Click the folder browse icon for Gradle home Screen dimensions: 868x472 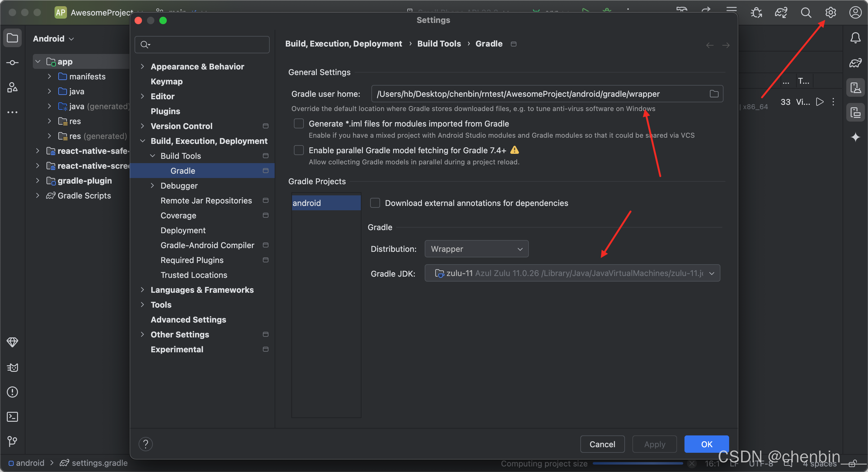(714, 94)
